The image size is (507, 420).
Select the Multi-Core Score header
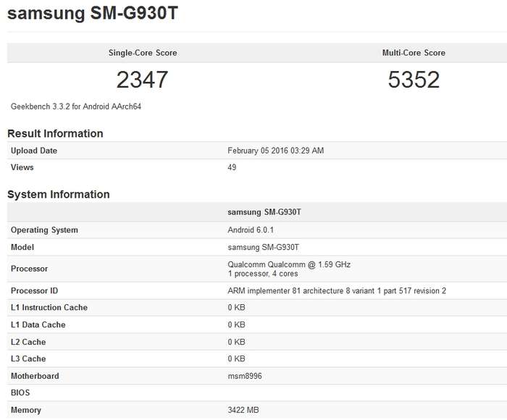click(414, 53)
